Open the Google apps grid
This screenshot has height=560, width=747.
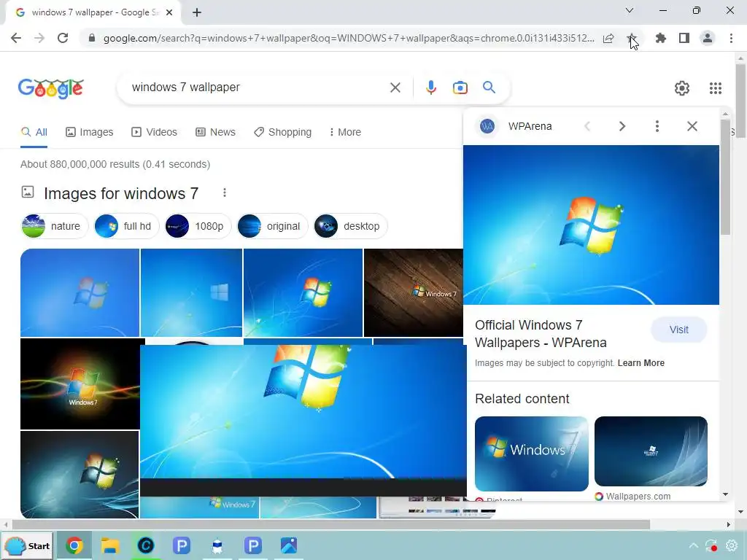pos(715,88)
